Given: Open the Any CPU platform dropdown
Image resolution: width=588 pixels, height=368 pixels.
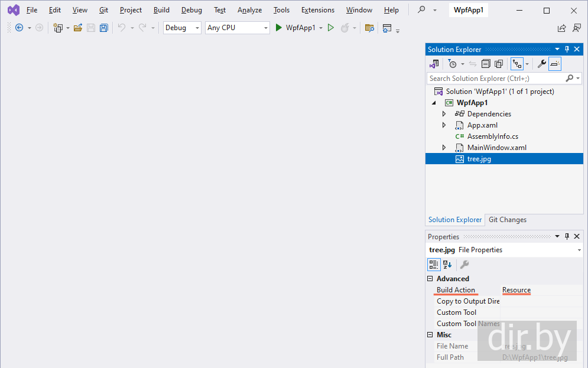Looking at the screenshot, I should click(x=237, y=28).
